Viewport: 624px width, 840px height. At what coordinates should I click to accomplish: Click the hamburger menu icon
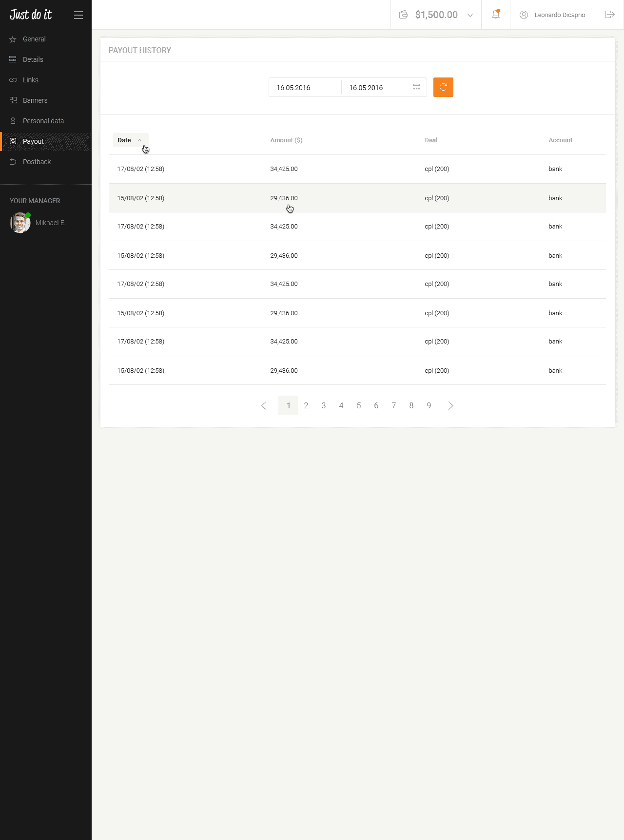[x=78, y=15]
